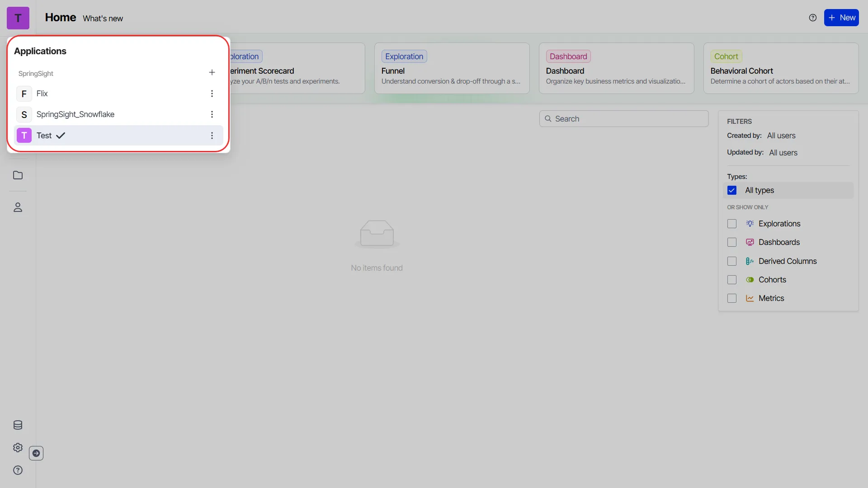The height and width of the screenshot is (488, 868).
Task: Open the database icon in sidebar
Action: pyautogui.click(x=18, y=425)
